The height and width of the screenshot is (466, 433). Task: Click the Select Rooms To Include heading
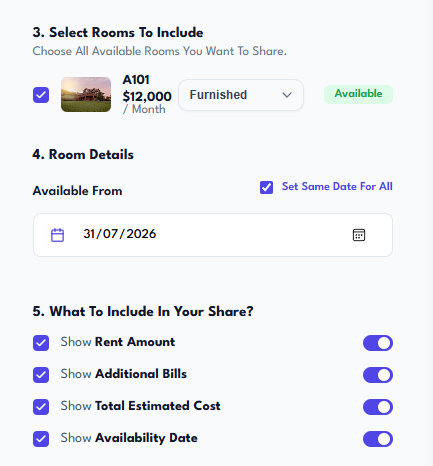[x=118, y=33]
